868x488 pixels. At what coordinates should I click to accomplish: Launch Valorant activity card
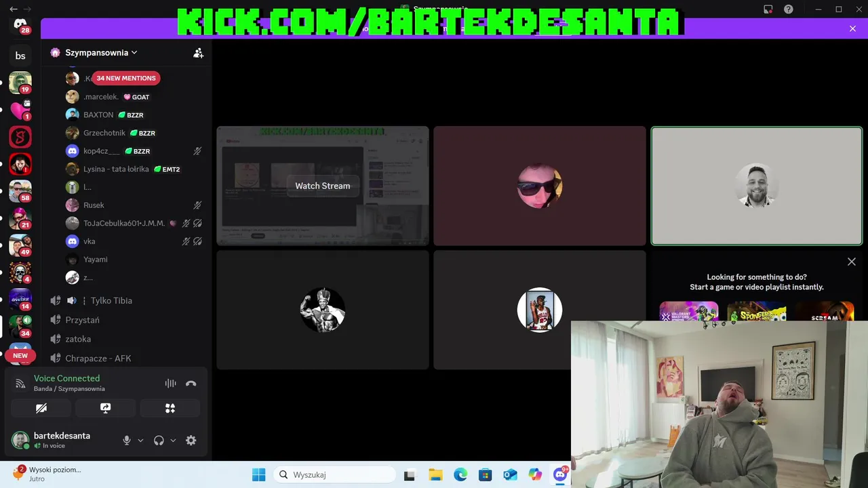[689, 311]
